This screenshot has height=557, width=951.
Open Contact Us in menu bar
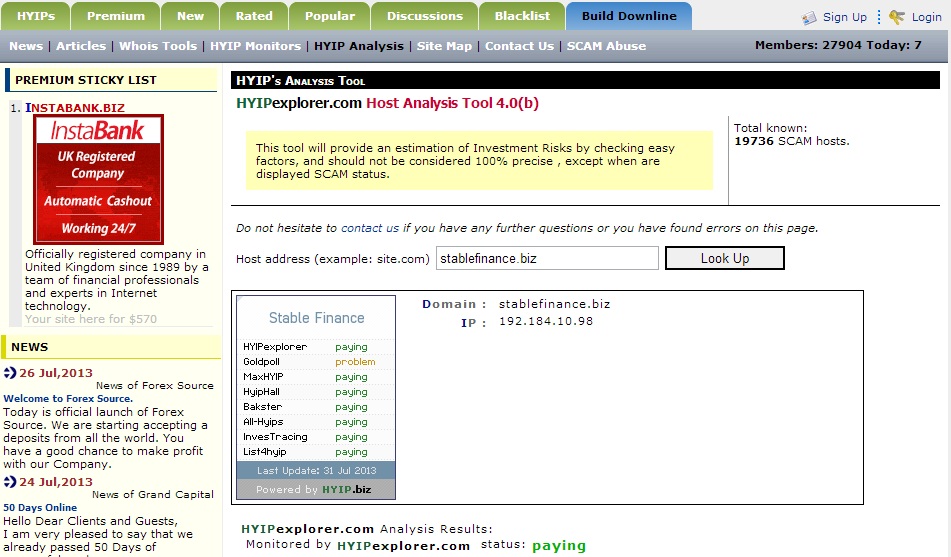519,46
